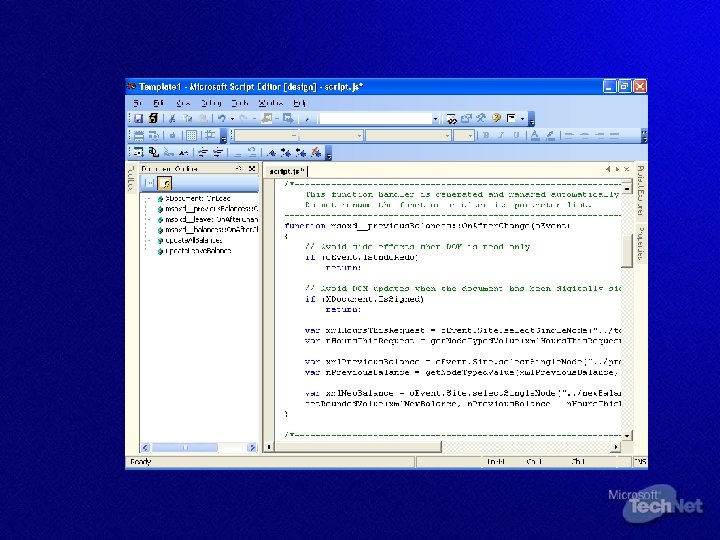This screenshot has width=720, height=540.
Task: Click the scroll tabs left arrow
Action: pos(608,169)
